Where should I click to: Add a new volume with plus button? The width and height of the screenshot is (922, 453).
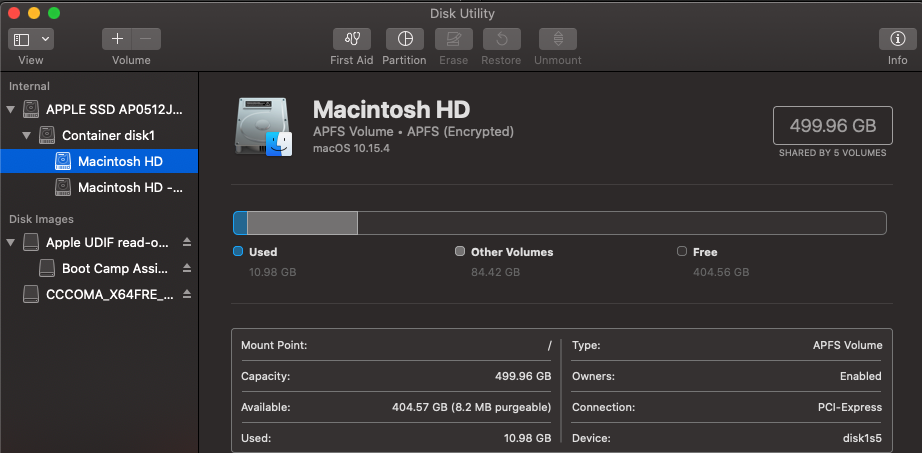117,39
